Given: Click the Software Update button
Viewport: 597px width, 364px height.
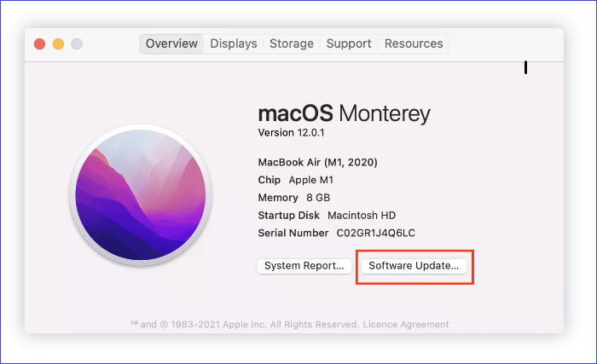Looking at the screenshot, I should click(x=414, y=266).
